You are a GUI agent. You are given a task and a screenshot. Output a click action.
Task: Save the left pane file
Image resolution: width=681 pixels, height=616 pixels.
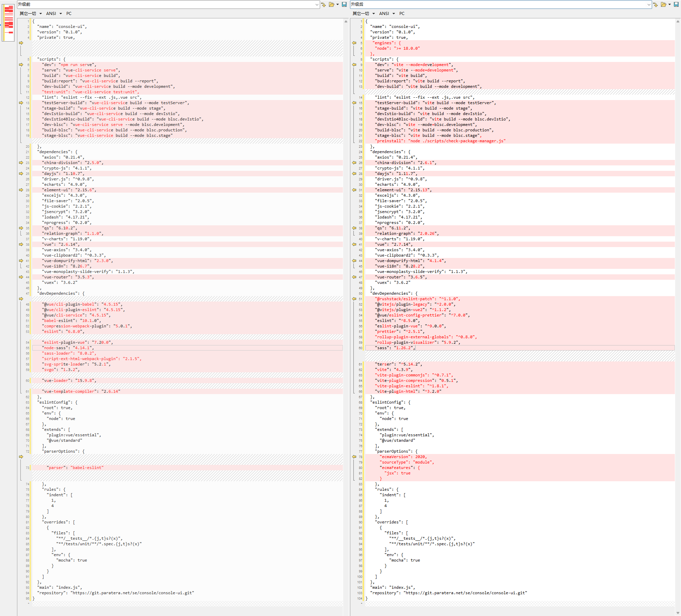(344, 4)
